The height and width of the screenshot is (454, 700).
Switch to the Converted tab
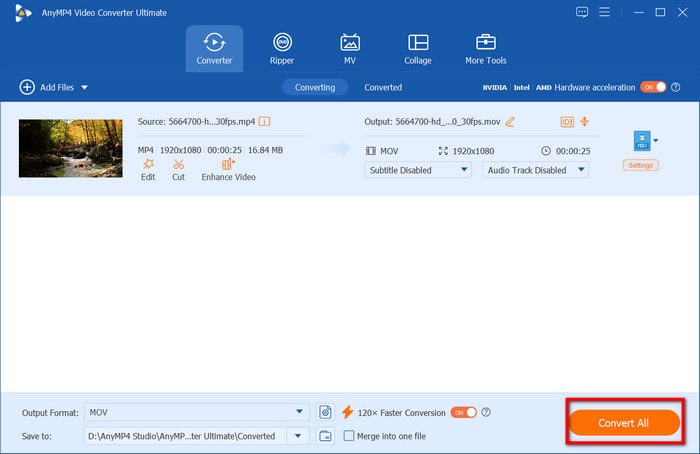pyautogui.click(x=383, y=87)
